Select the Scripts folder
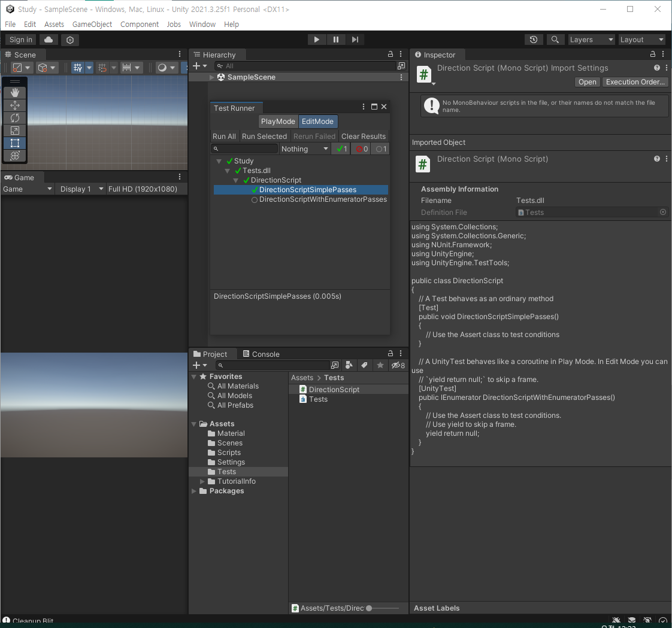 click(229, 453)
